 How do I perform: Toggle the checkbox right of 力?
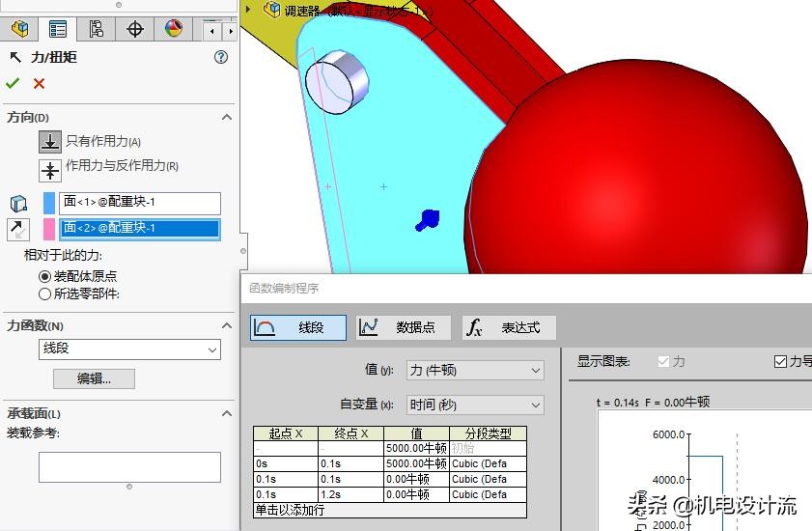pyautogui.click(x=780, y=362)
